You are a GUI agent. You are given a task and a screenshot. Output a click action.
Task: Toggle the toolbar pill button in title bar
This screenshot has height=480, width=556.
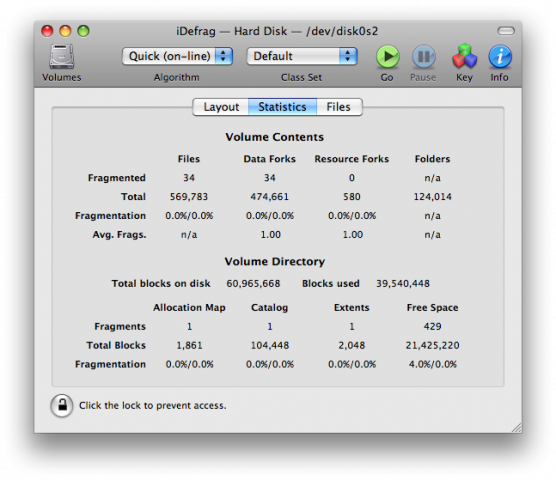click(506, 31)
